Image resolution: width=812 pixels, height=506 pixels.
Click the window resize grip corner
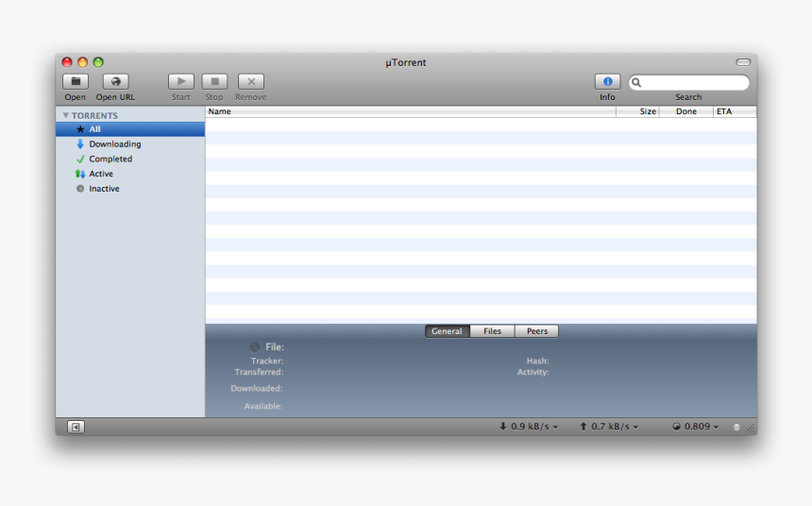click(x=751, y=429)
